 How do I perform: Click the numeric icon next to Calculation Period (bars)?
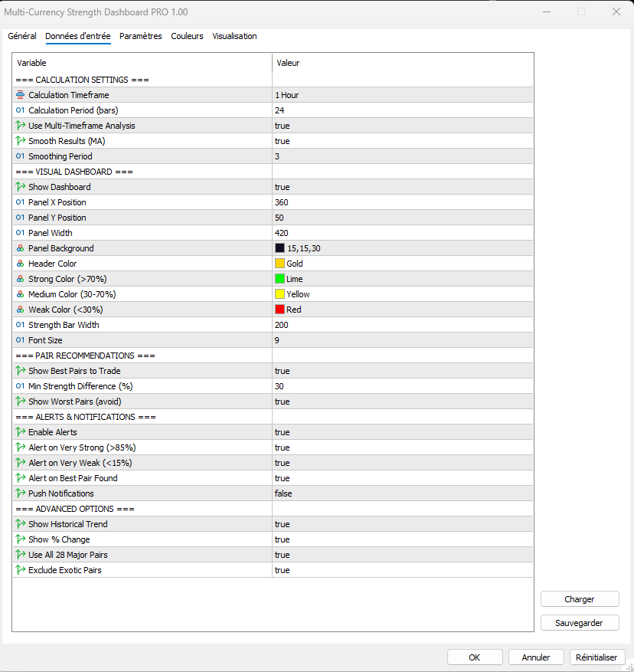point(19,110)
